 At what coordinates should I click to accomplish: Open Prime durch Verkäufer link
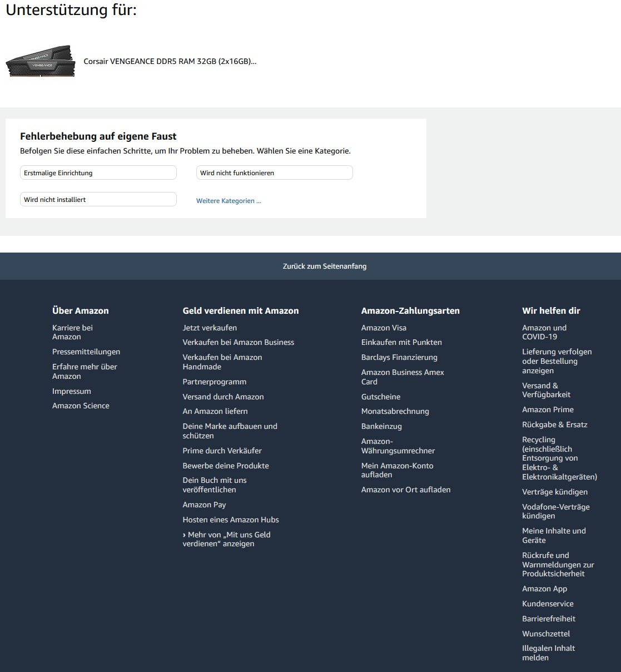[222, 451]
